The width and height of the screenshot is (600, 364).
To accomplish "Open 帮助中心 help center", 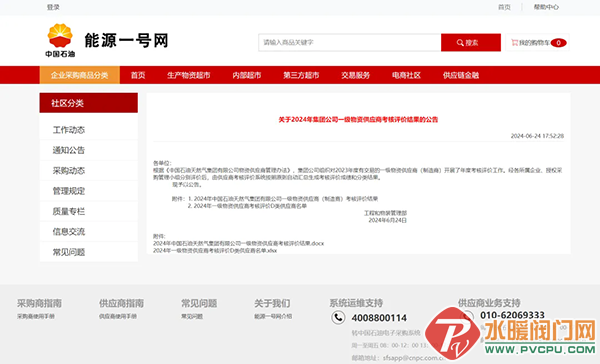I will 546,7.
